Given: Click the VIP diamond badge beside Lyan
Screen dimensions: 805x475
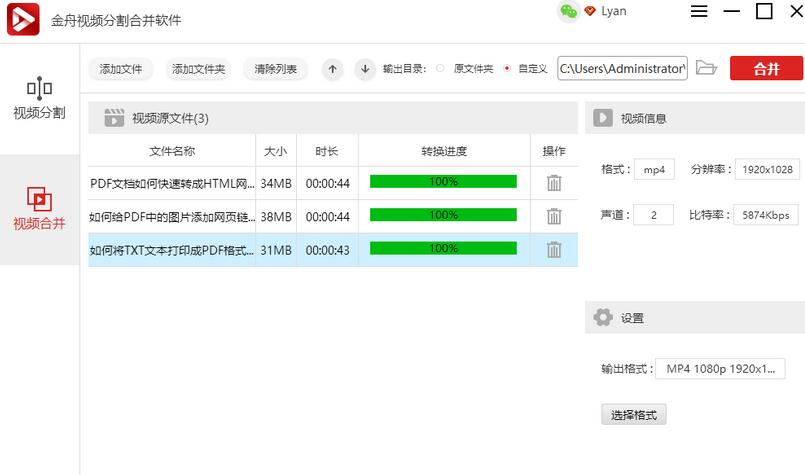Looking at the screenshot, I should 590,11.
